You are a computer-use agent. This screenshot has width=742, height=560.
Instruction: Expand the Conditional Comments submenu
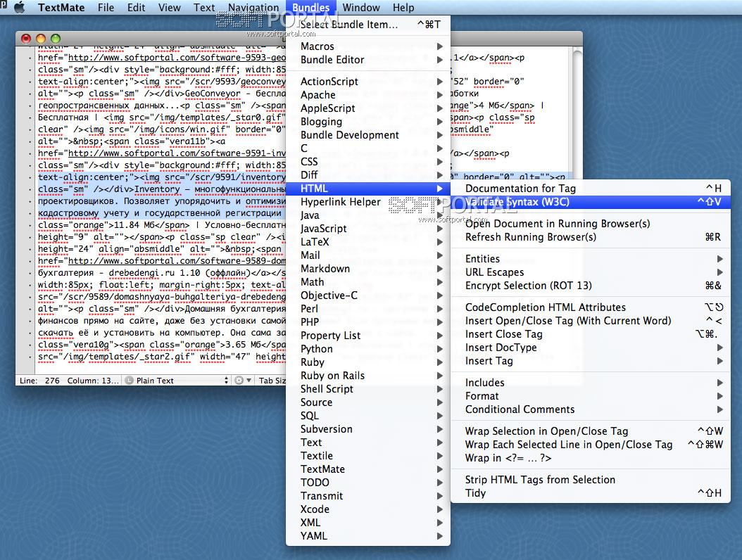591,409
